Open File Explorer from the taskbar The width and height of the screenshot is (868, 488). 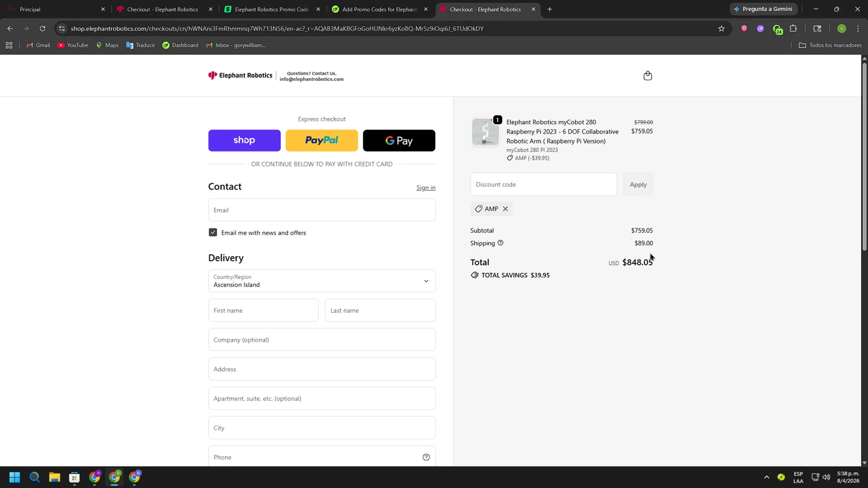[x=54, y=477]
